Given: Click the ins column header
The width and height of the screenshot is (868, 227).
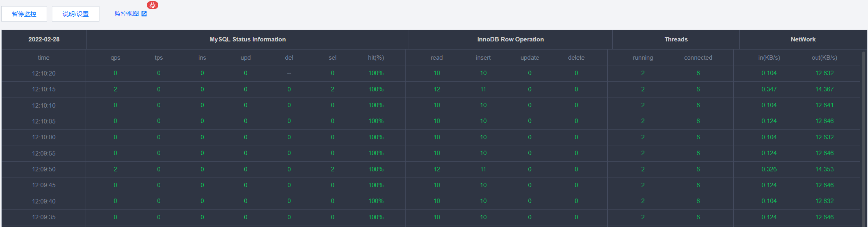Looking at the screenshot, I should pos(202,58).
